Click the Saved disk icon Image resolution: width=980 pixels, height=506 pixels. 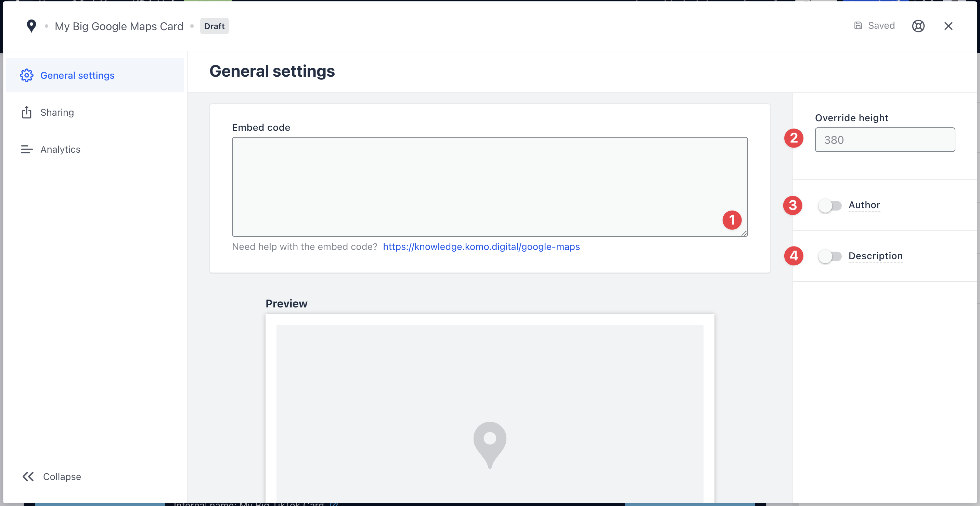[858, 26]
